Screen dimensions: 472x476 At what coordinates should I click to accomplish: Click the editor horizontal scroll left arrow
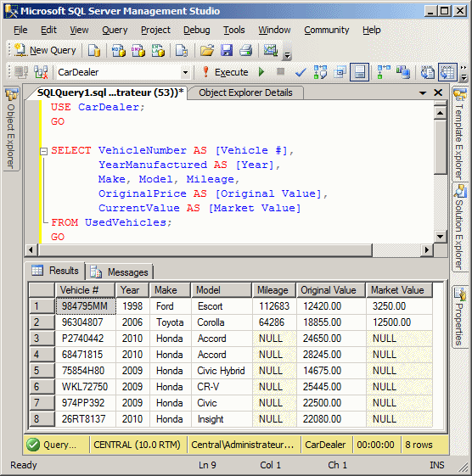[x=31, y=249]
